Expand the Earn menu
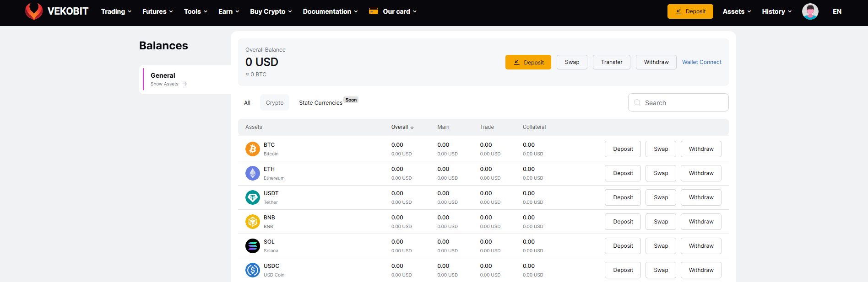868x282 pixels. tap(228, 11)
